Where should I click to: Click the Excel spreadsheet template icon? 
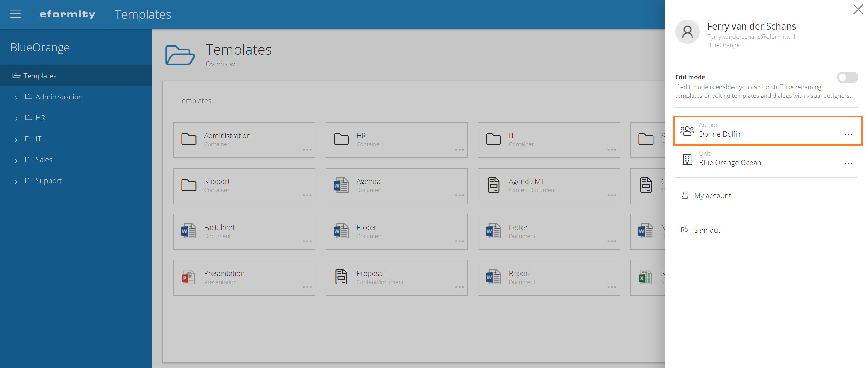coord(645,277)
